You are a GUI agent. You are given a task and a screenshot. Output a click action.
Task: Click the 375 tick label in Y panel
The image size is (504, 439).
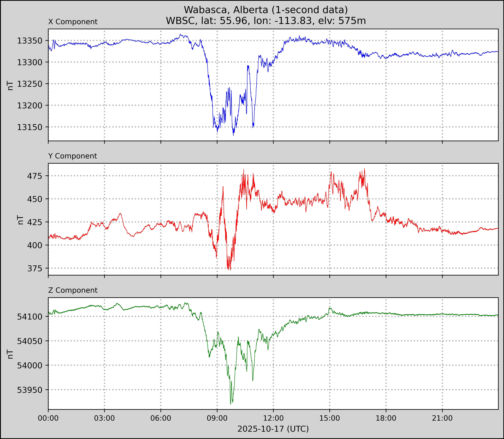(x=35, y=268)
